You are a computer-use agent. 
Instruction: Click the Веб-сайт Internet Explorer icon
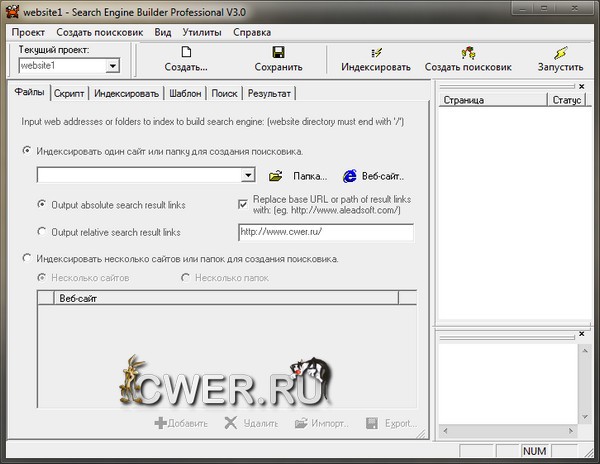[x=350, y=176]
